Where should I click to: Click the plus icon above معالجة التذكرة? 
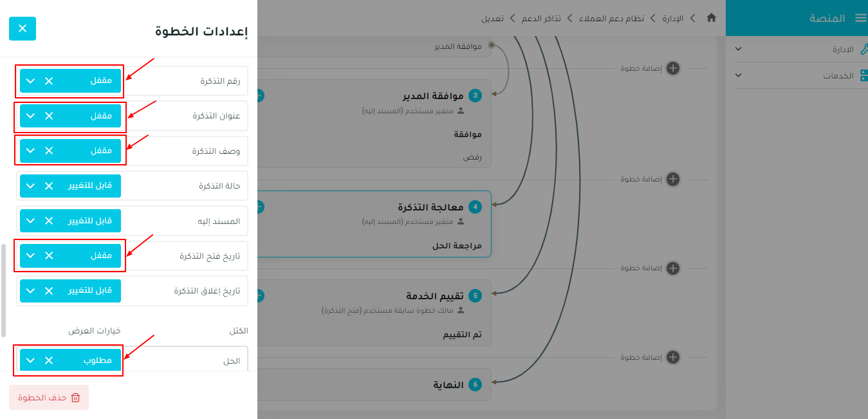pos(673,179)
